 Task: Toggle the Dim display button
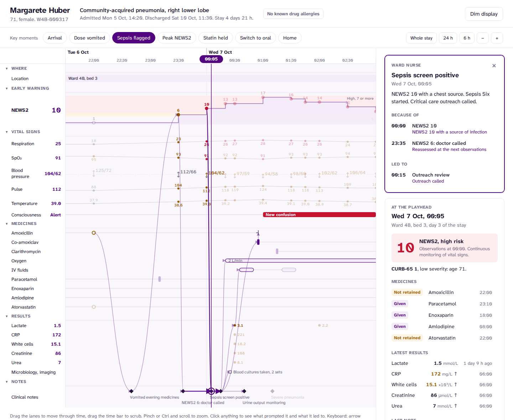coord(484,14)
